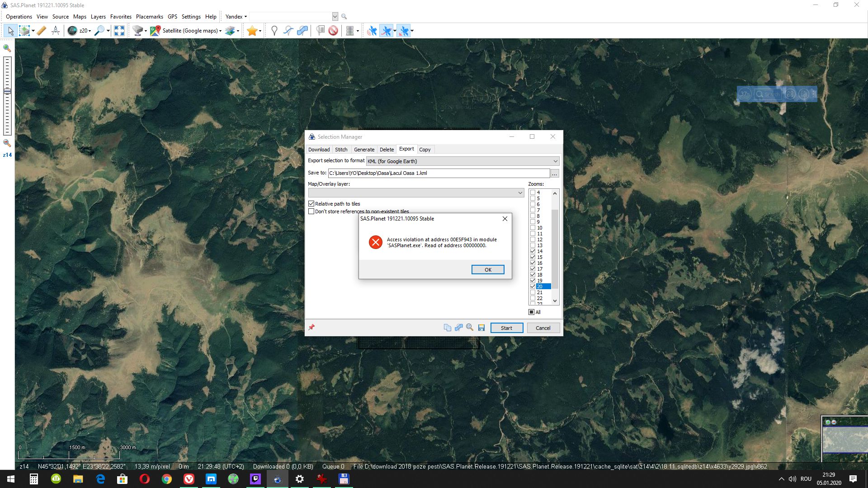Expand the Export selection format dropdown
Screen dimensions: 868x488
(555, 161)
